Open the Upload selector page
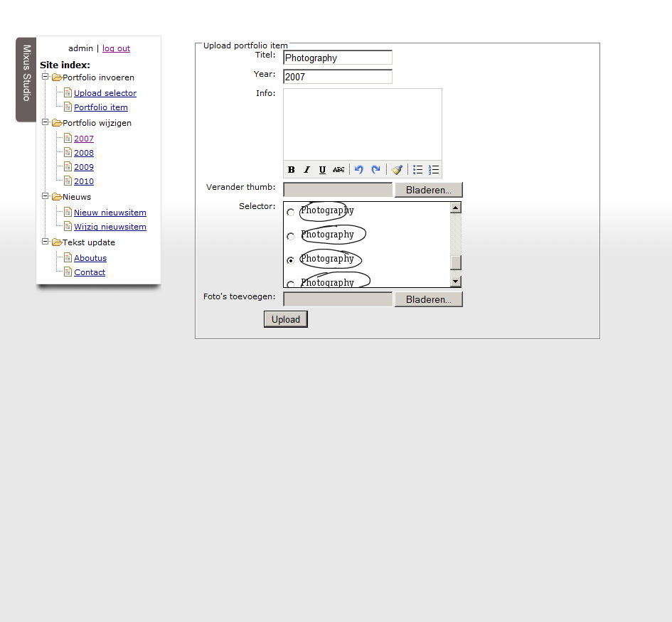The image size is (672, 622). pyautogui.click(x=105, y=93)
